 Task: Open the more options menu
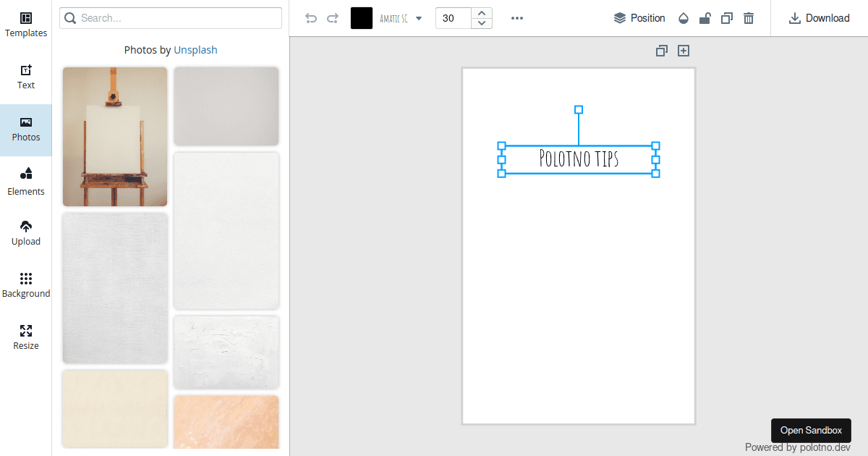(516, 18)
